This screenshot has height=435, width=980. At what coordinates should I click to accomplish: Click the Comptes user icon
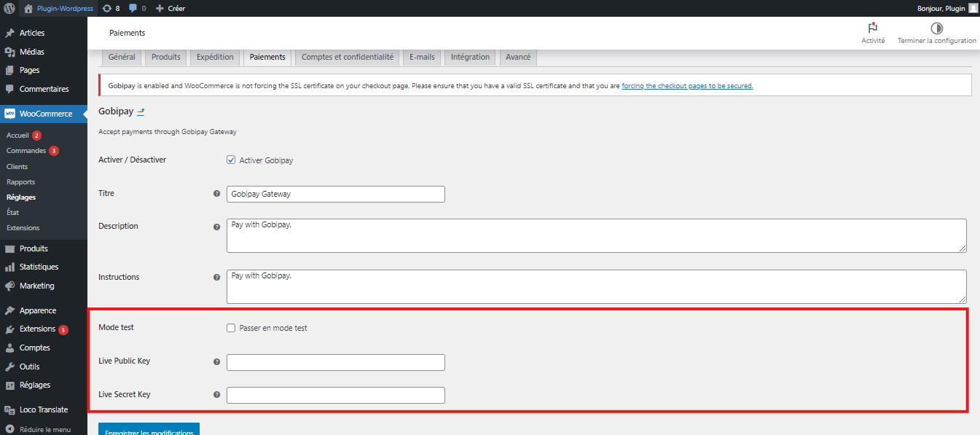tap(10, 348)
